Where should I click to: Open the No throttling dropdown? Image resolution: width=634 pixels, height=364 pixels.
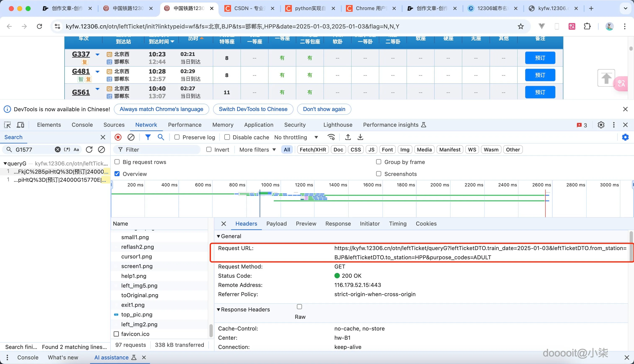coord(296,137)
